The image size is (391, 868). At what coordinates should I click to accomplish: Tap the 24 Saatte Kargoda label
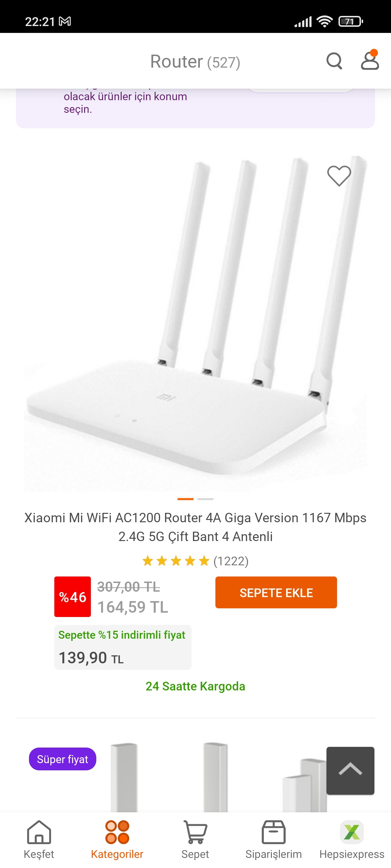point(195,686)
